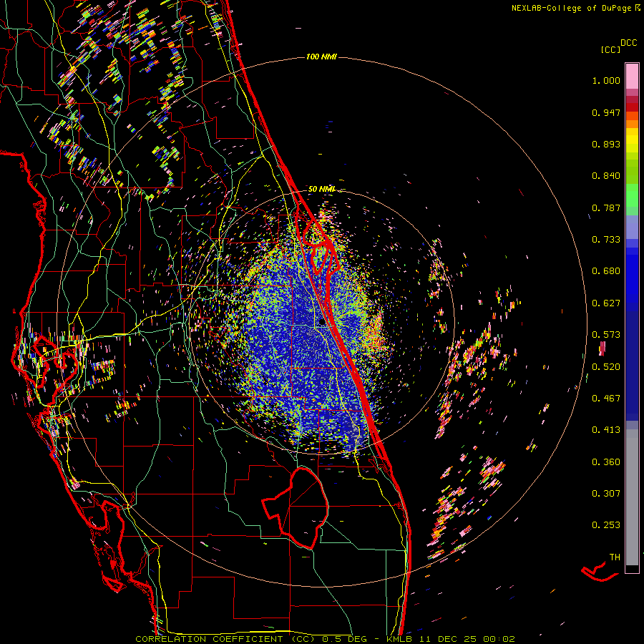Viewport: 644px width, 644px height.
Task: Click the 0.360 scale value
Action: point(606,462)
